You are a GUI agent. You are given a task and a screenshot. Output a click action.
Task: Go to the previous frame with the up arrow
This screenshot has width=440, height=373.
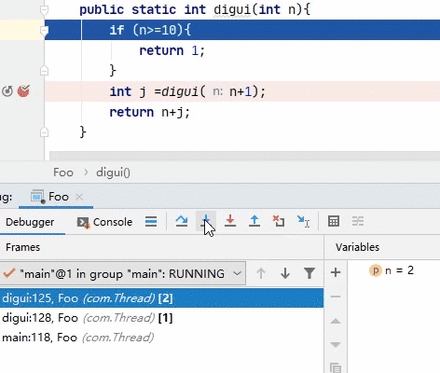click(261, 274)
